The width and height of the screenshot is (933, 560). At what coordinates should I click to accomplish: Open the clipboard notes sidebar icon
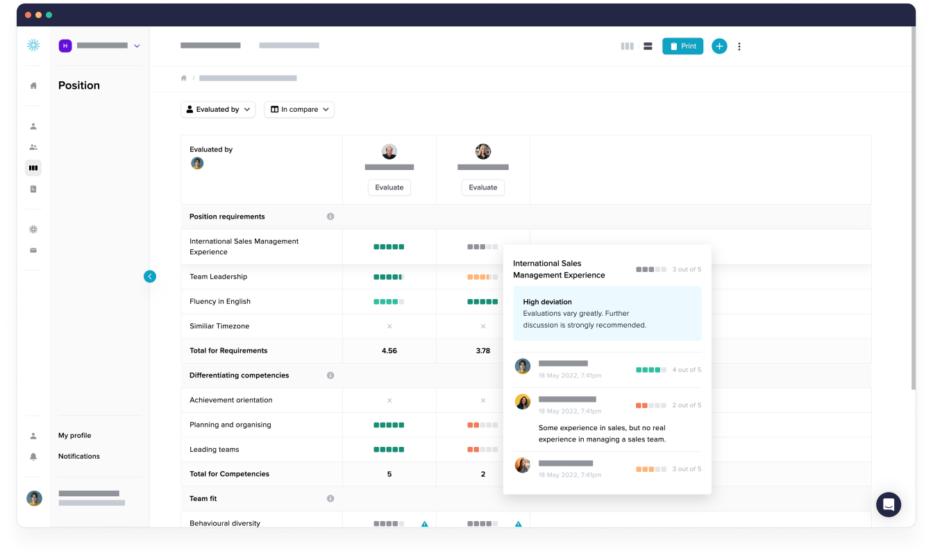[33, 188]
